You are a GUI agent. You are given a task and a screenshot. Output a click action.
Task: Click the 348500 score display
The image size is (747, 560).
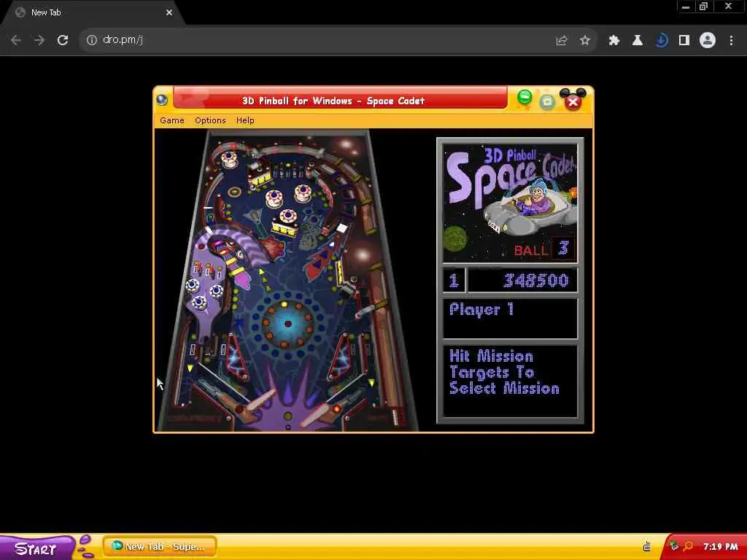click(x=522, y=280)
